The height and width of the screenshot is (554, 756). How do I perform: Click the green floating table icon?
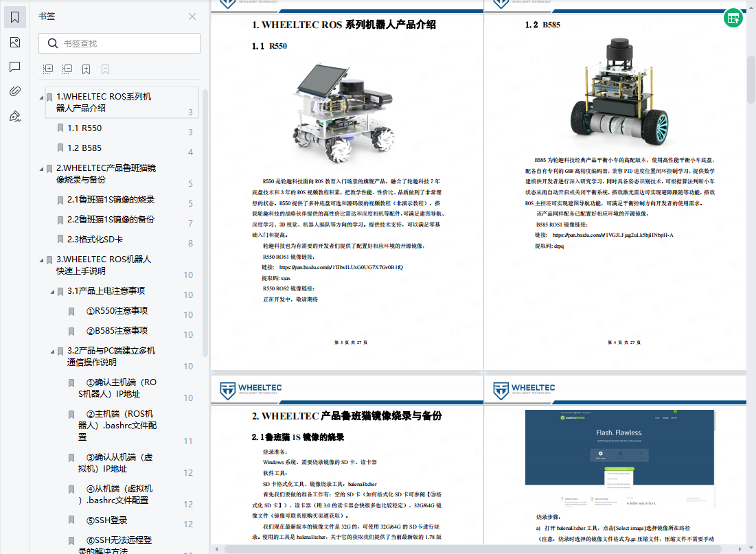tap(733, 19)
